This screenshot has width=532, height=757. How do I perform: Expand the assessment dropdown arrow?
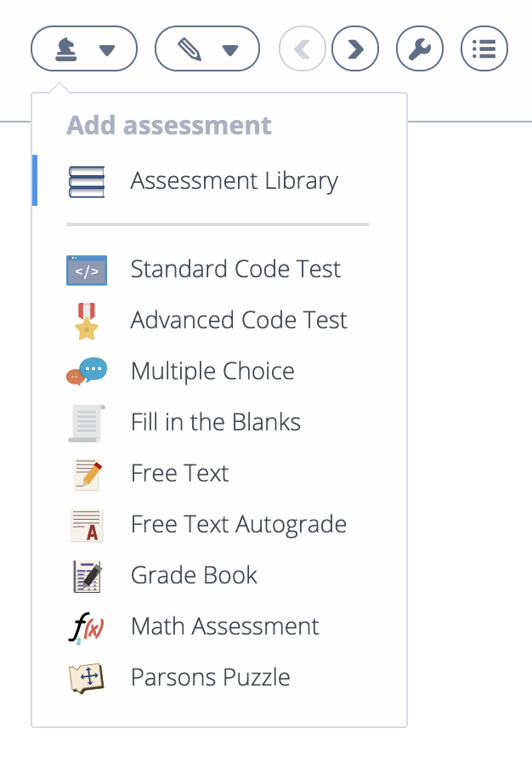pos(106,49)
